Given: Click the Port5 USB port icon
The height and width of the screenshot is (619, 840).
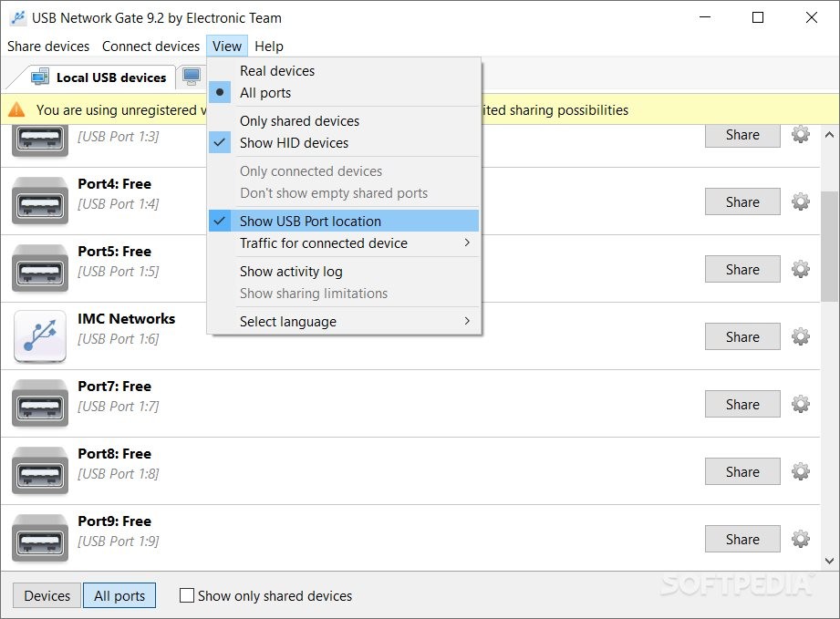Looking at the screenshot, I should (x=40, y=268).
